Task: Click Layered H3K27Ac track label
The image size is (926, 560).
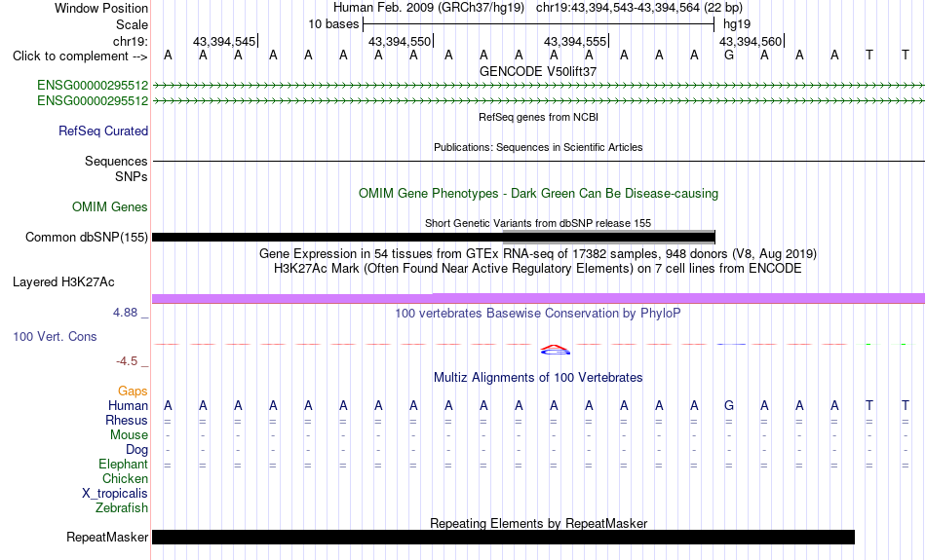Action: tap(63, 282)
